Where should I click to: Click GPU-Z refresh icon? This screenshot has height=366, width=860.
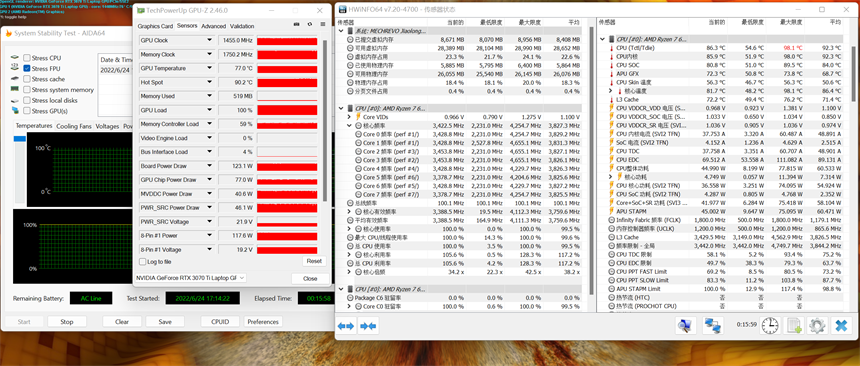pyautogui.click(x=310, y=25)
